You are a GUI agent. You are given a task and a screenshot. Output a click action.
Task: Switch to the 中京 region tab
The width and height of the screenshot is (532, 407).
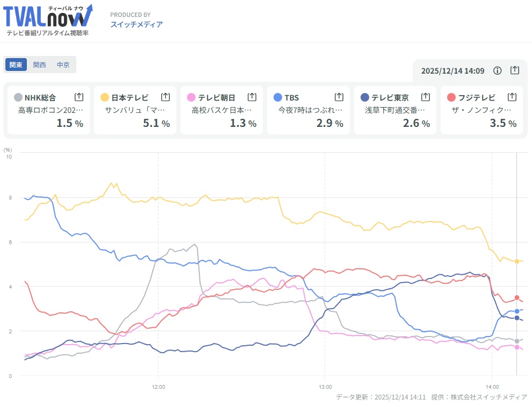[x=63, y=65]
